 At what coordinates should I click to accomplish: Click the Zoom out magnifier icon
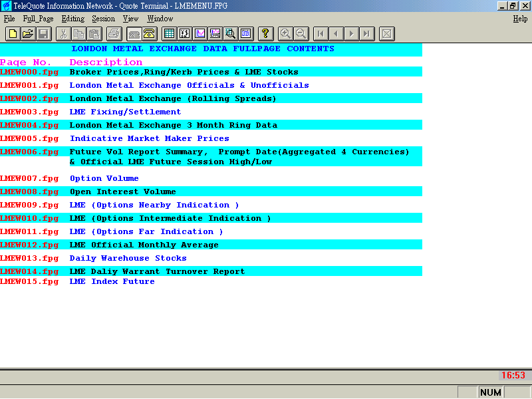301,34
